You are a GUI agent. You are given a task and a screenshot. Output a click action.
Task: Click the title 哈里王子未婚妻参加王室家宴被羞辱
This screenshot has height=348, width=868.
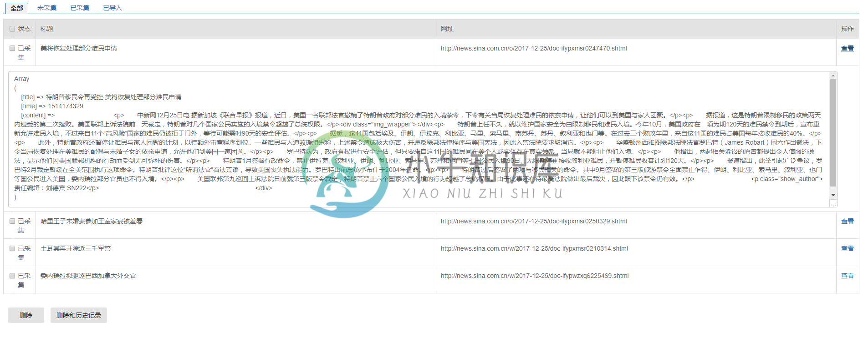tap(92, 221)
